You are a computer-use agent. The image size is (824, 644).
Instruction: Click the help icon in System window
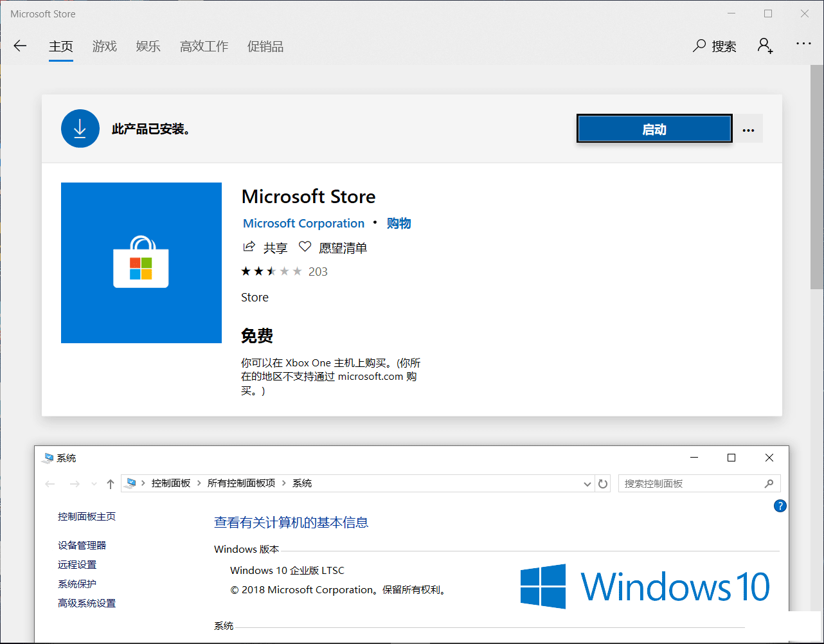coord(780,506)
